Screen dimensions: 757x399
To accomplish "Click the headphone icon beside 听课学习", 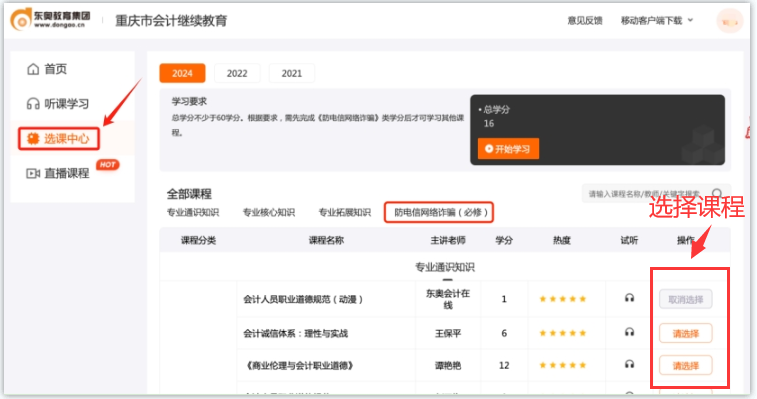I will click(33, 104).
